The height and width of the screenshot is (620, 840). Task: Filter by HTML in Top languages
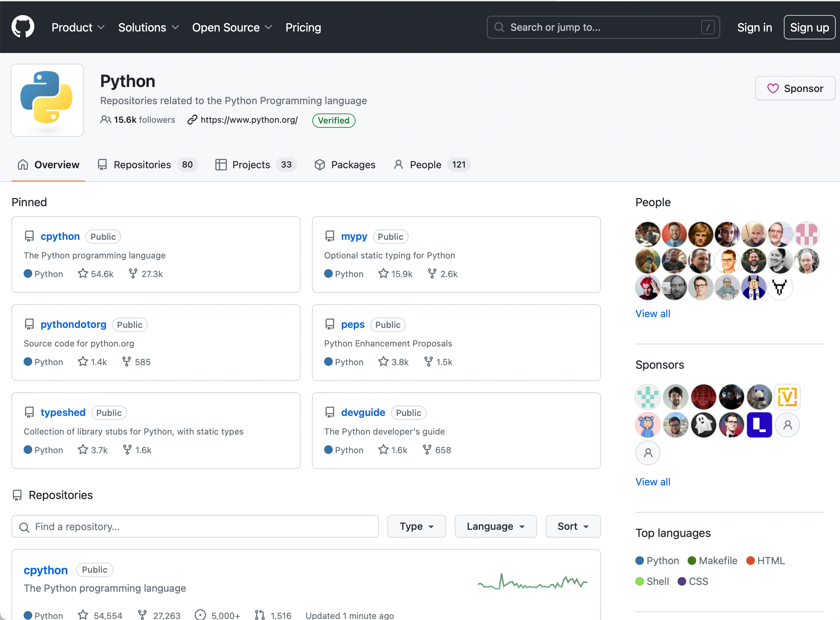coord(765,560)
